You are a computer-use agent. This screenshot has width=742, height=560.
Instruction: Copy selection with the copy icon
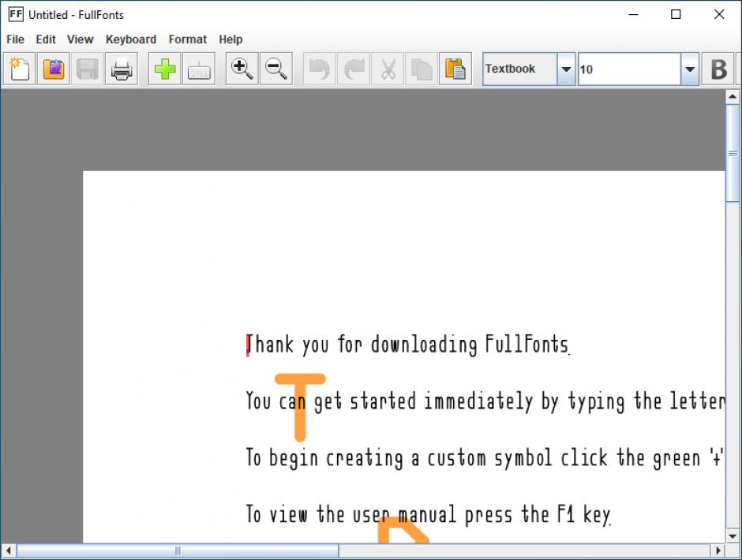coord(422,69)
